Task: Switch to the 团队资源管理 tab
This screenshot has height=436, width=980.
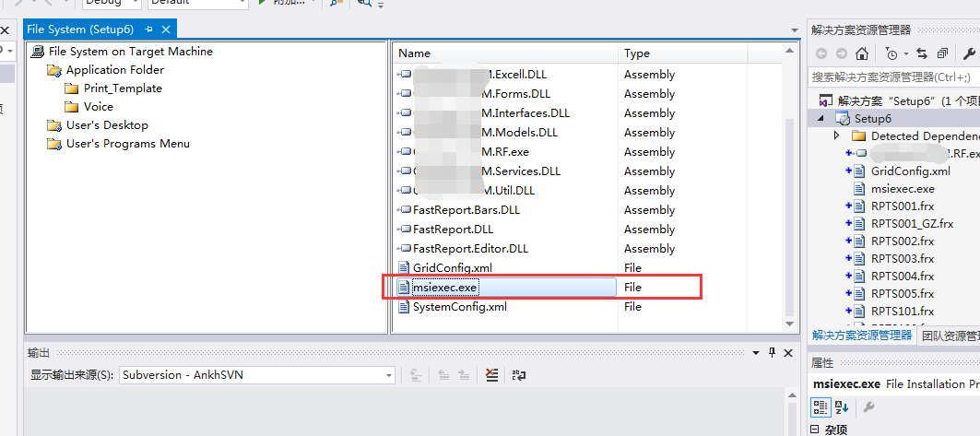Action: click(x=950, y=336)
